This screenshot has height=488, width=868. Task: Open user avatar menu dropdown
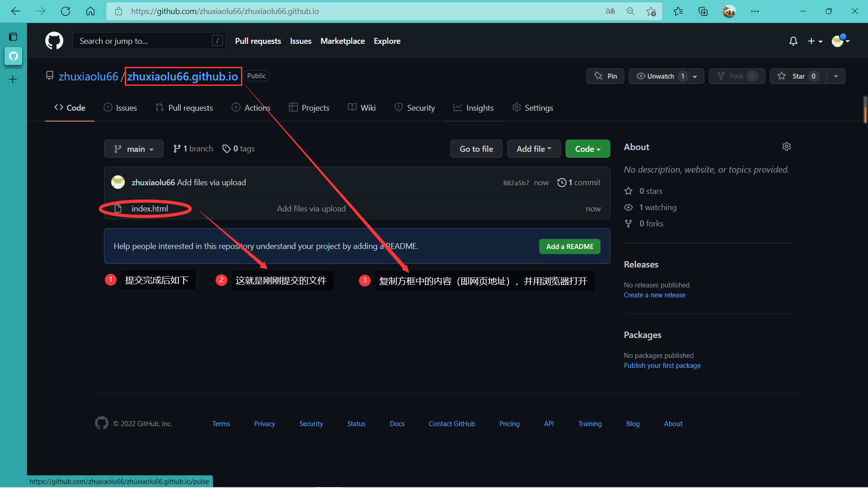pyautogui.click(x=840, y=41)
